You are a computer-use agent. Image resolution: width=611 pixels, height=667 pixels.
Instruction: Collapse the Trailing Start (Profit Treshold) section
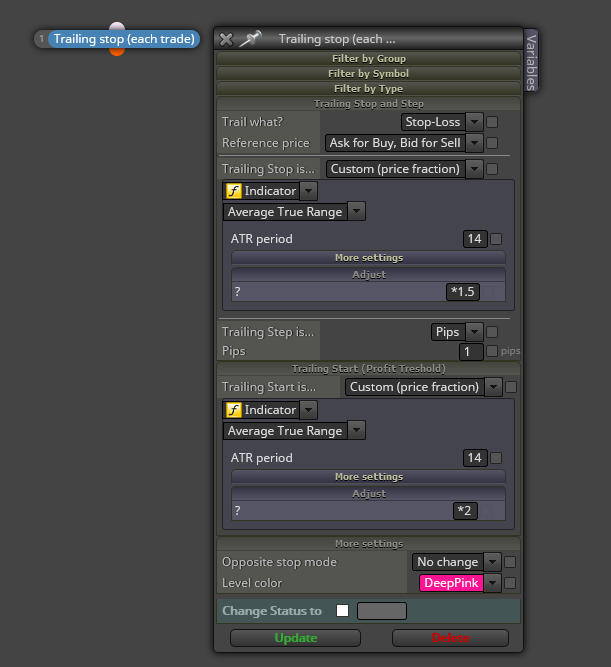click(368, 369)
